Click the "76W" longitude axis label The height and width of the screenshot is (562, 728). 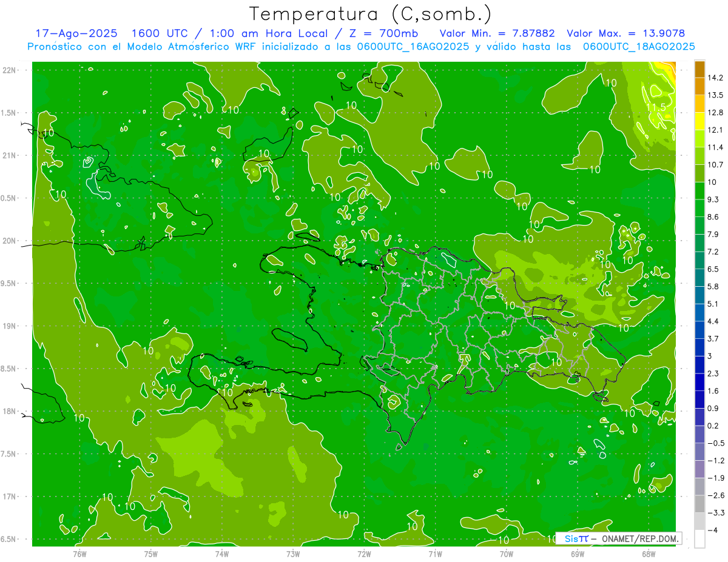pyautogui.click(x=79, y=554)
